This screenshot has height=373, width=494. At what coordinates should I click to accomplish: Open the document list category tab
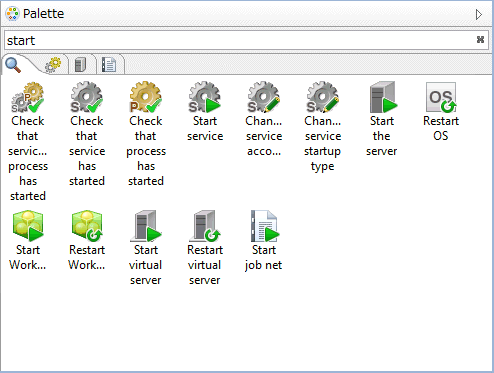click(109, 65)
